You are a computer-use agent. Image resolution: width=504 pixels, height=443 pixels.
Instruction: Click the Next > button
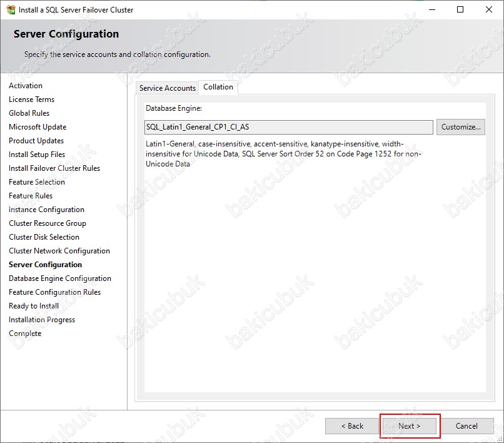(409, 426)
